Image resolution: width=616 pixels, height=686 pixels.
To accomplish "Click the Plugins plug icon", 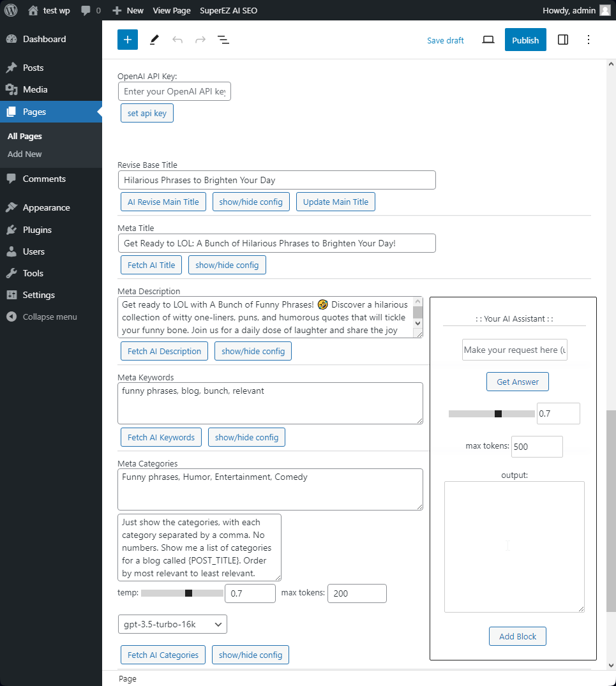I will (x=11, y=230).
